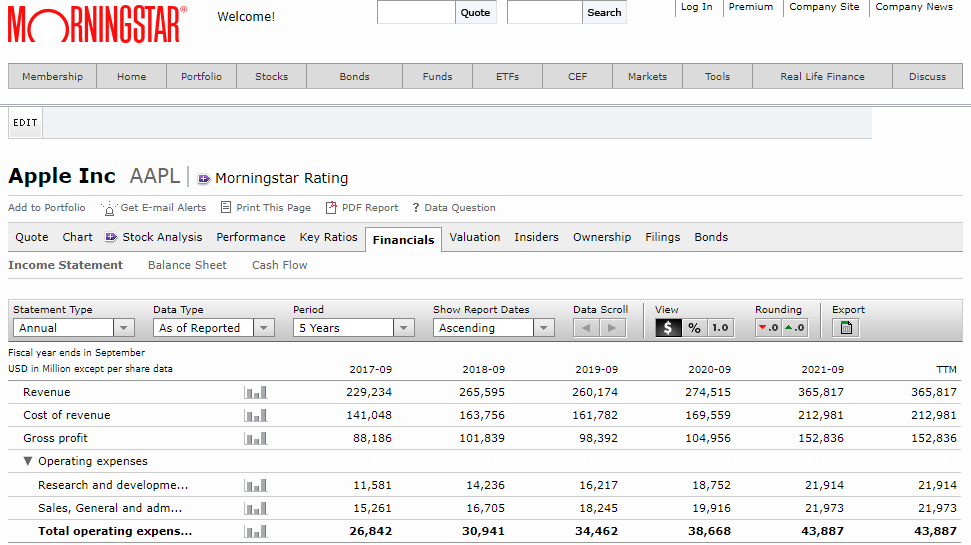Open the Period 5 Years dropdown
This screenshot has height=545, width=971.
click(354, 328)
